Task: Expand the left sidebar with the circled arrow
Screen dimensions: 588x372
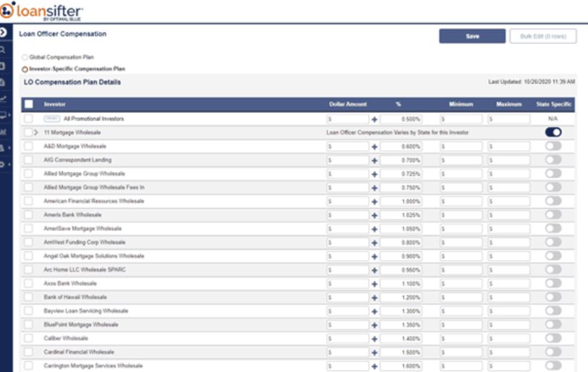Action: (x=3, y=33)
